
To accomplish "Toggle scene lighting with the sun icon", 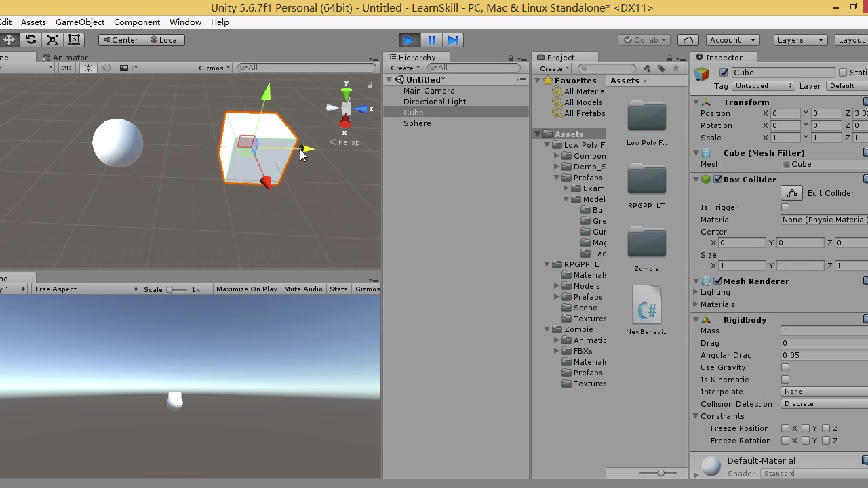I will click(x=87, y=68).
